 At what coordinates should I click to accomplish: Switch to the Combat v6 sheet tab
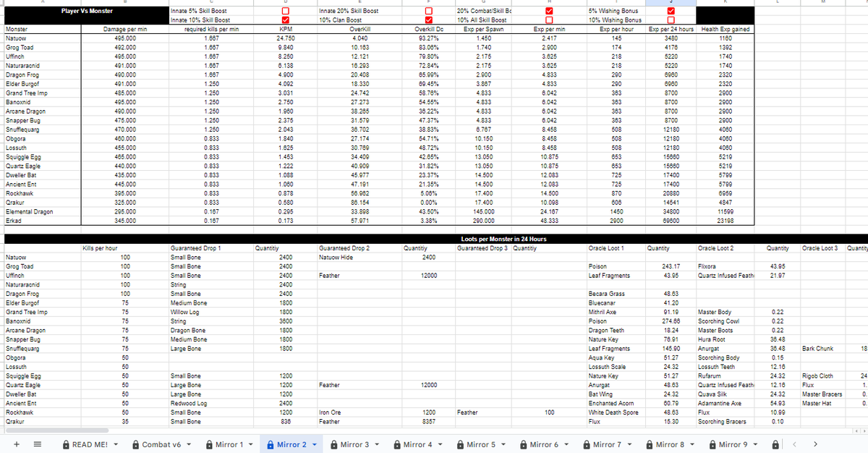tap(161, 444)
